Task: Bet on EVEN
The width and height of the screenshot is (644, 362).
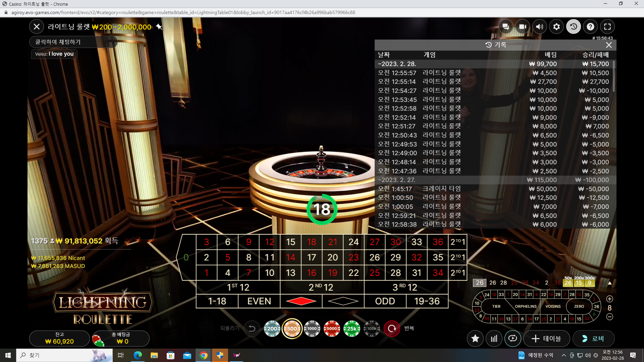Action: (259, 301)
